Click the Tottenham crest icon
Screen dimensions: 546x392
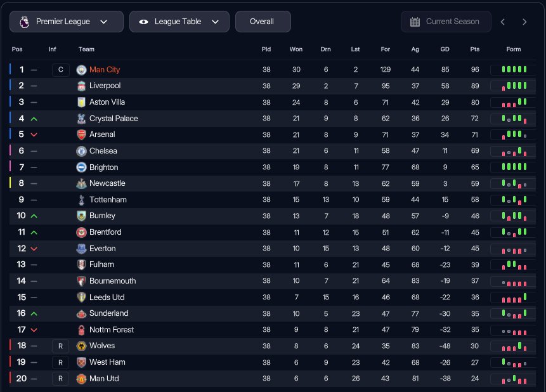tap(81, 200)
